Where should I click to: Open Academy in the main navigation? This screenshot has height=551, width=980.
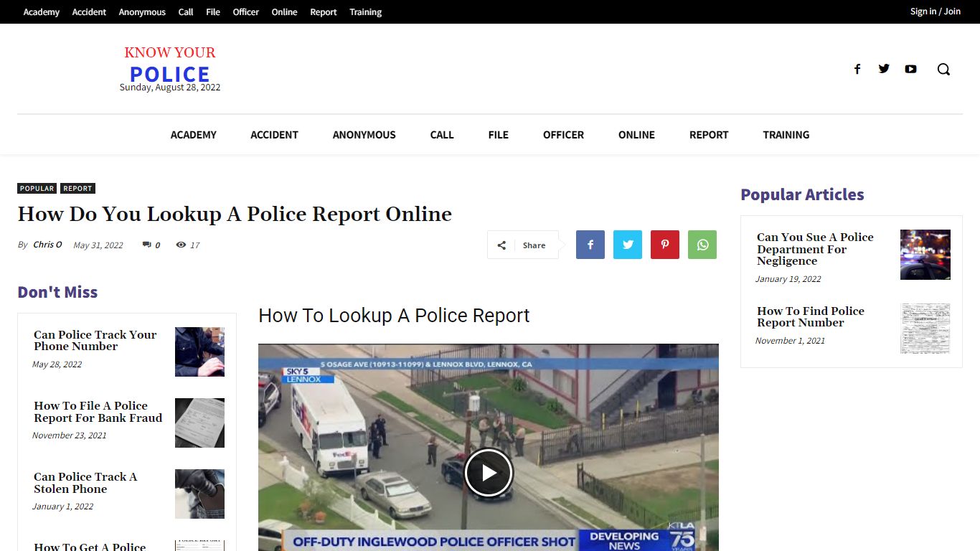coord(193,135)
